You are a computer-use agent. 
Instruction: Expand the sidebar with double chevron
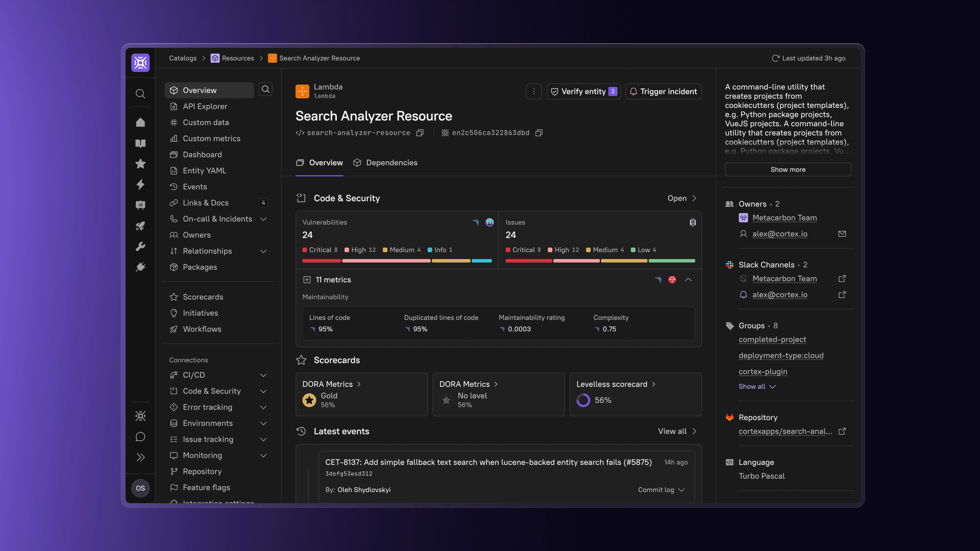click(x=140, y=457)
